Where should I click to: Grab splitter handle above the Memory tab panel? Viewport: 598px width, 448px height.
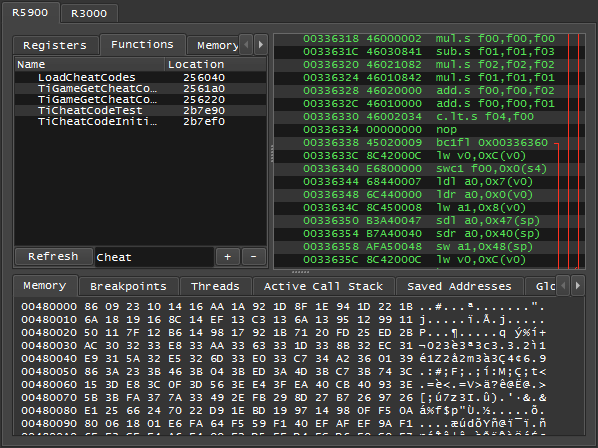[x=300, y=272]
